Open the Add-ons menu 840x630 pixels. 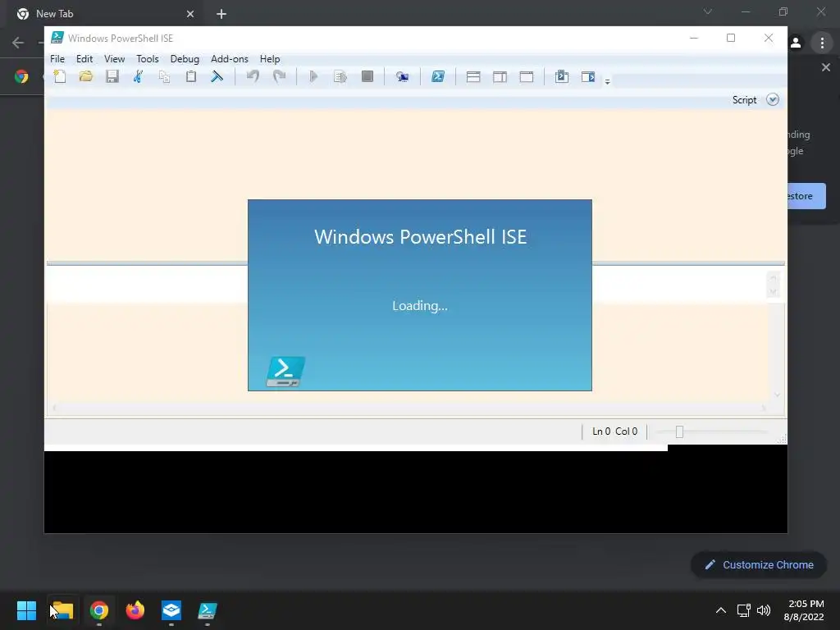(x=230, y=59)
